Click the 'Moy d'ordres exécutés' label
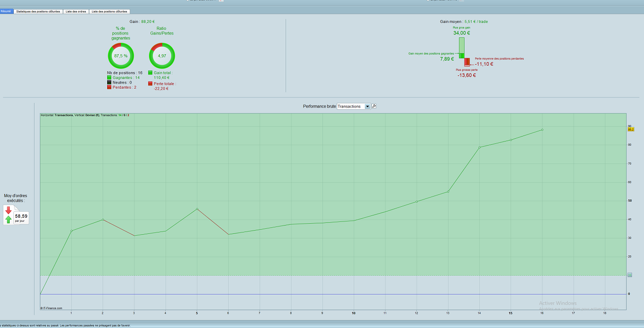Screen dimensions: 644x328 [x=16, y=198]
